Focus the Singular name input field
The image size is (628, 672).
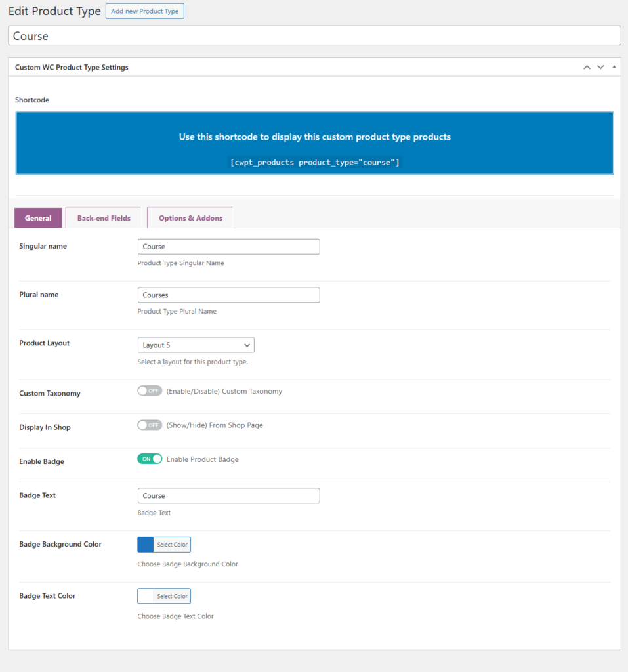[228, 247]
